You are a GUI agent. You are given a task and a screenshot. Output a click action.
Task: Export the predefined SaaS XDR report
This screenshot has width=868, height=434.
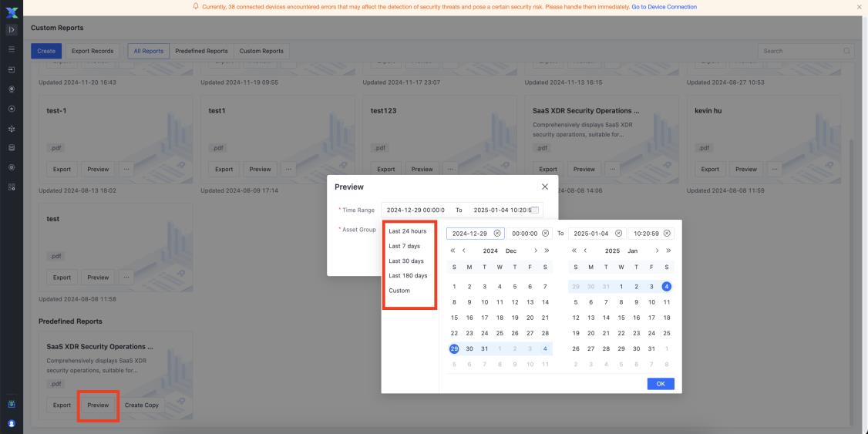pyautogui.click(x=62, y=405)
